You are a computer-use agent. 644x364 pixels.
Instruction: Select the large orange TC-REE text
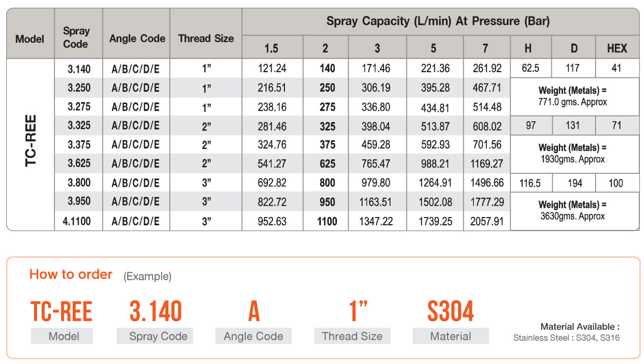(x=61, y=311)
